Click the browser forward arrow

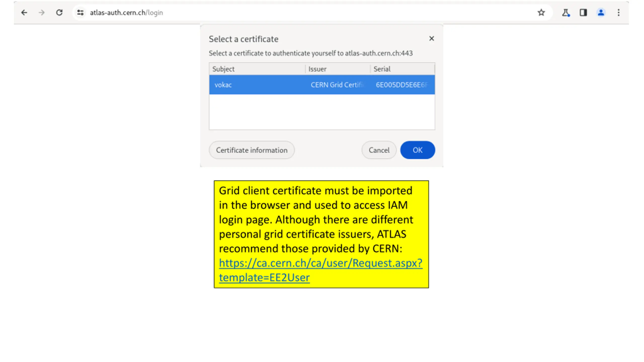pos(42,13)
